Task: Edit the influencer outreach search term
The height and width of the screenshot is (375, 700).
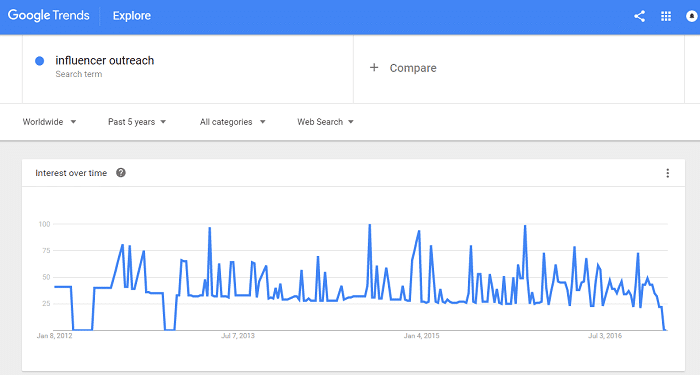Action: point(104,60)
